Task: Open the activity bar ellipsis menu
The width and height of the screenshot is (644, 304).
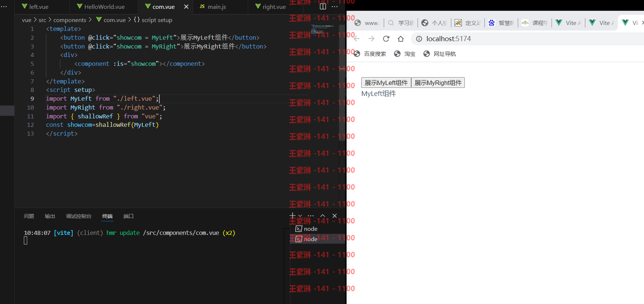Action: (4, 7)
